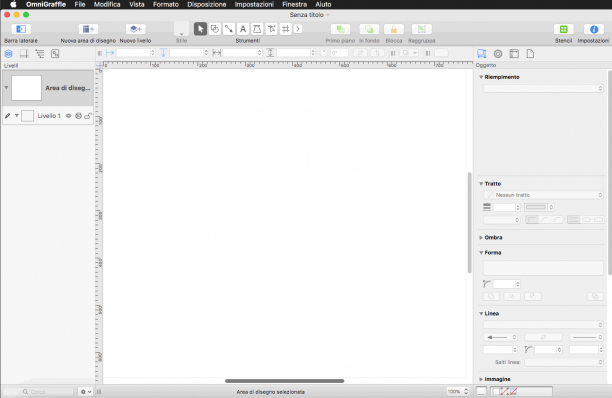
Task: Open the Aiuto menu
Action: [323, 4]
